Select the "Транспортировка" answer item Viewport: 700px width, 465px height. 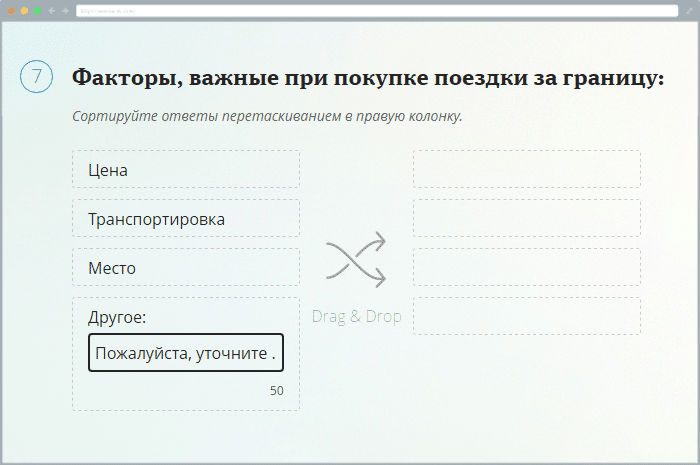(x=186, y=219)
